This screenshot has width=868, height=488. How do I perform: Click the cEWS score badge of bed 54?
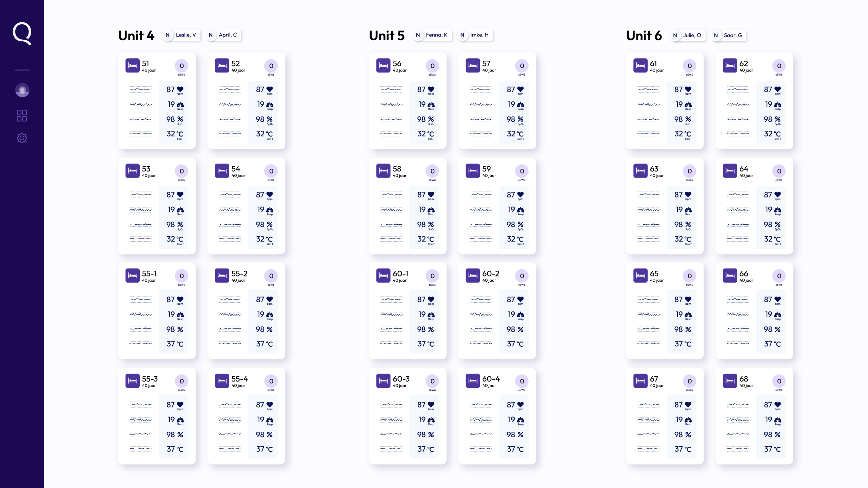tap(271, 171)
